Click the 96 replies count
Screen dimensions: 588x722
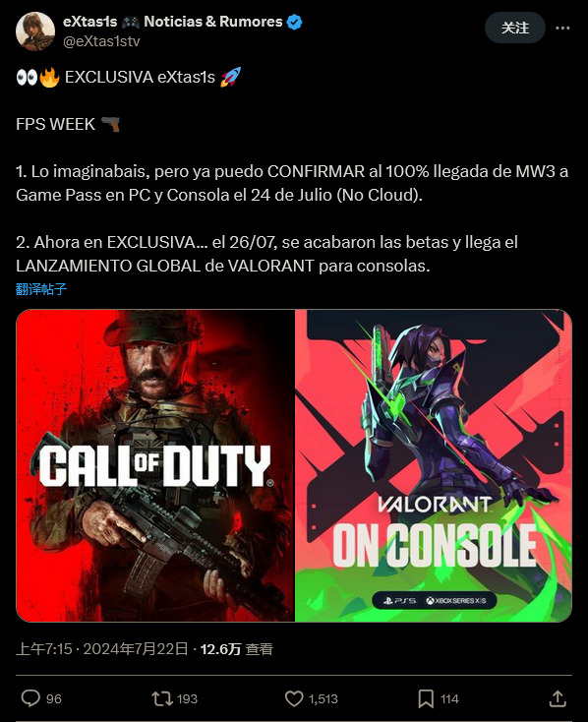click(x=53, y=699)
